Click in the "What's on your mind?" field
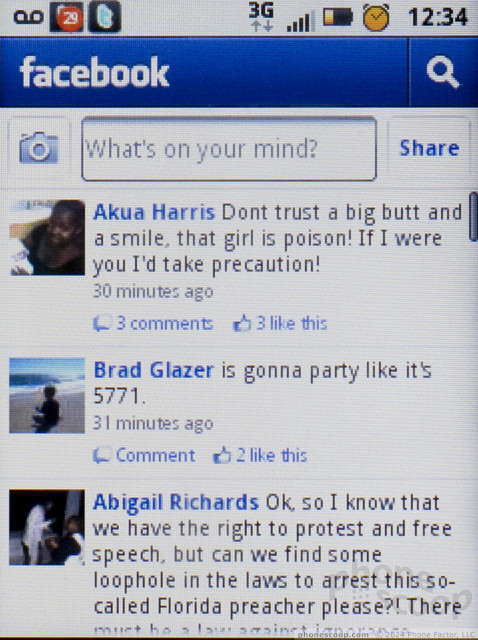This screenshot has width=478, height=640. click(229, 149)
